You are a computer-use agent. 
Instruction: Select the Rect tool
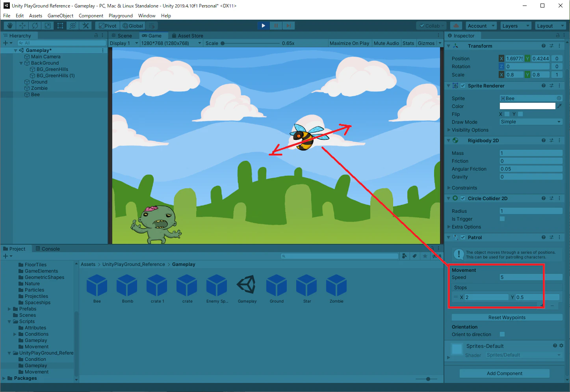click(x=60, y=26)
